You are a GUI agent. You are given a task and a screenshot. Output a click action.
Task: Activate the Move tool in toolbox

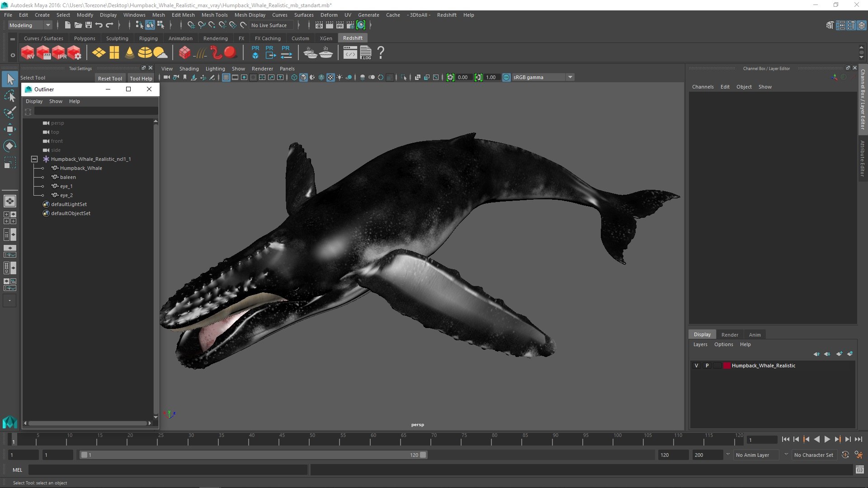(x=10, y=129)
